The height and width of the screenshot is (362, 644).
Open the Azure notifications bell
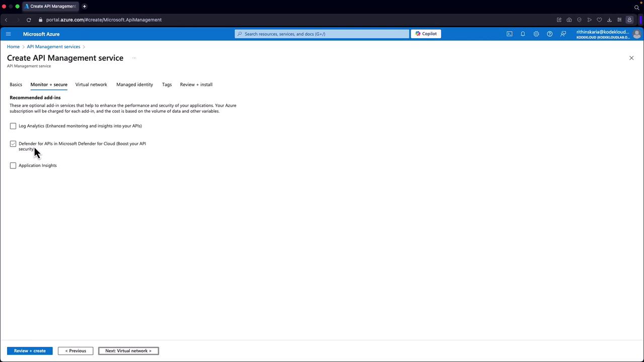523,34
